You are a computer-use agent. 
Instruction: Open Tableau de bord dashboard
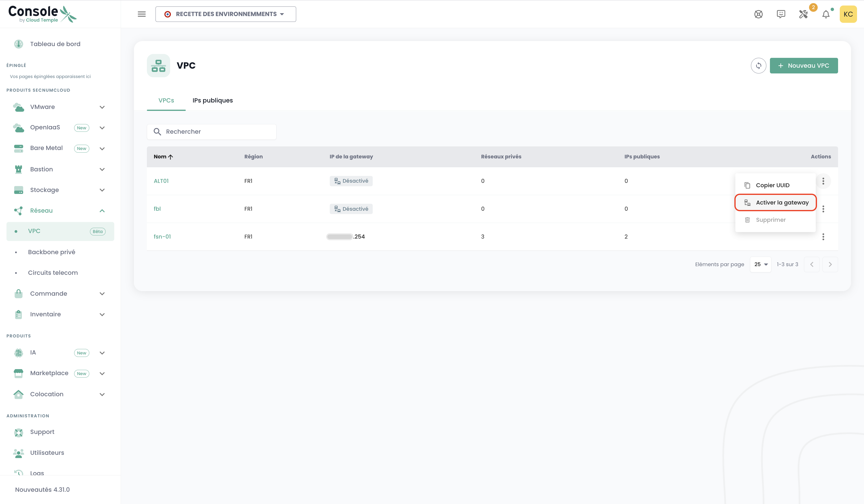pyautogui.click(x=55, y=44)
